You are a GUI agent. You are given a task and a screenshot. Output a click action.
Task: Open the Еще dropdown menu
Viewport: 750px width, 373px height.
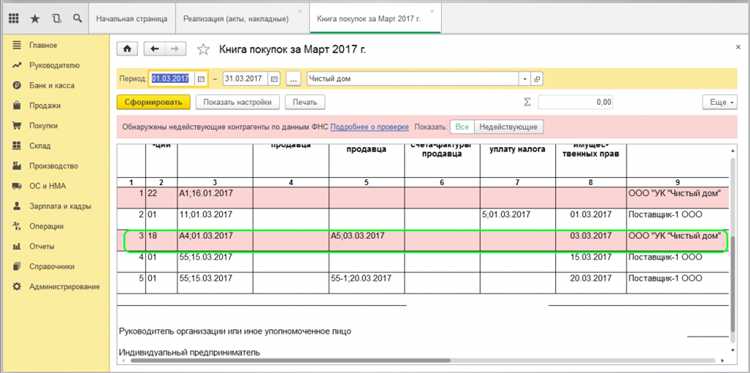pos(719,102)
